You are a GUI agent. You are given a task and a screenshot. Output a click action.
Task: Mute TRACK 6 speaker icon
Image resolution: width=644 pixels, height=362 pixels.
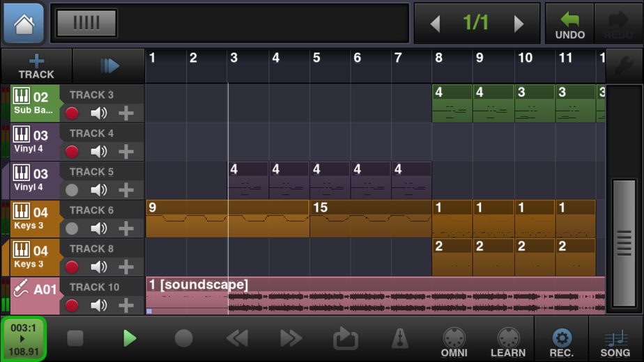pyautogui.click(x=98, y=228)
